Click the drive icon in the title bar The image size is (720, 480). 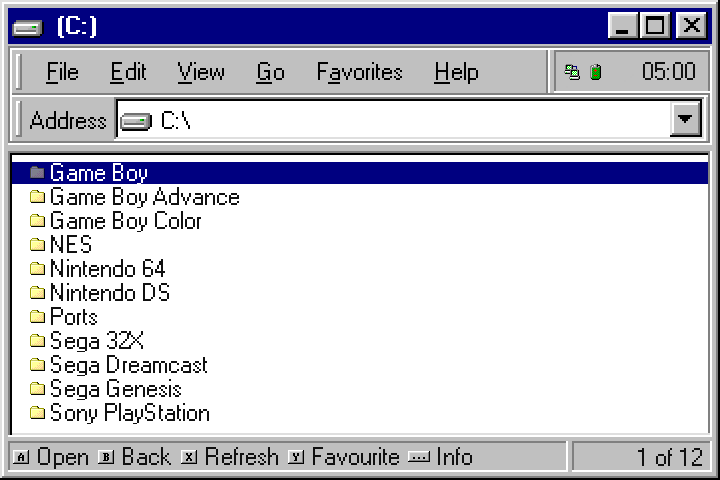(x=28, y=28)
